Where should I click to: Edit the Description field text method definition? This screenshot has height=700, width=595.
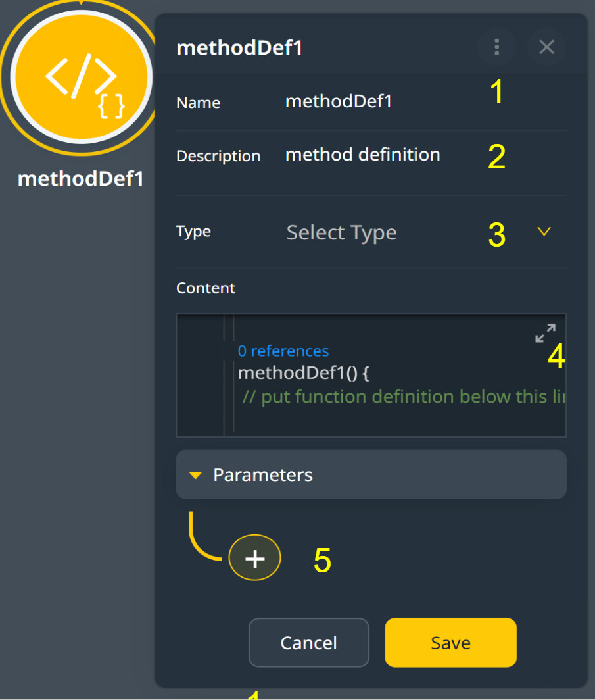363,155
